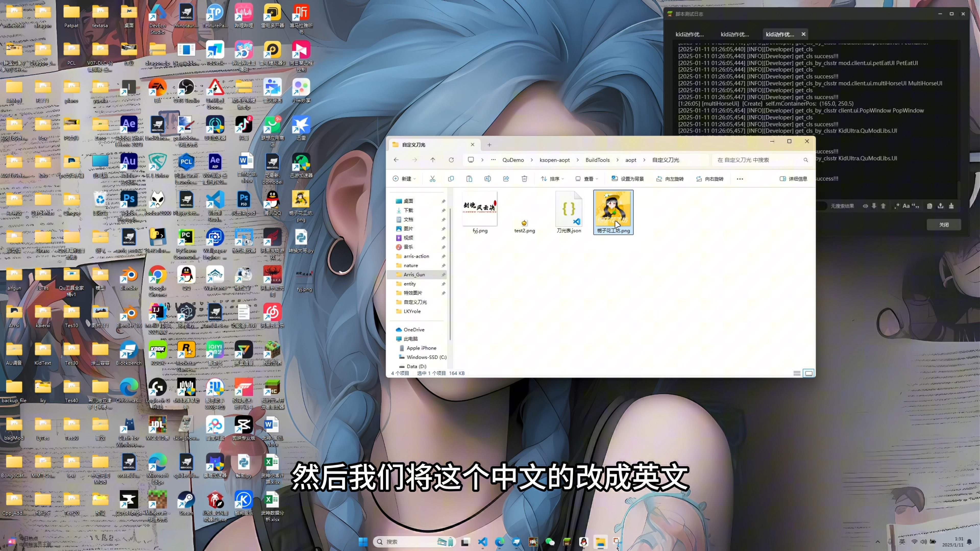
Task: Select test2.png file in Explorer
Action: pyautogui.click(x=524, y=227)
